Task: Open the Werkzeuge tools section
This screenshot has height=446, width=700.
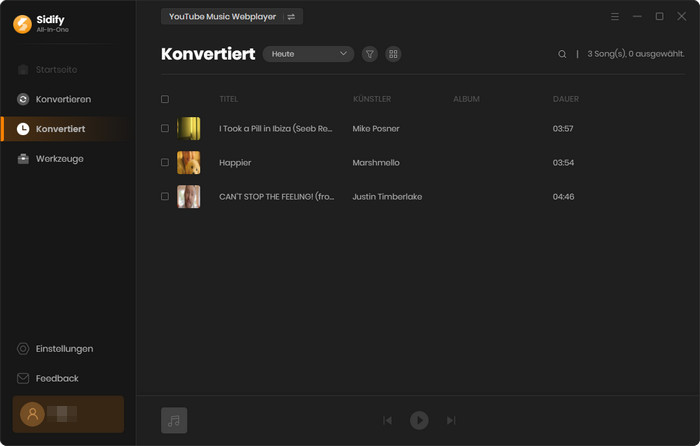Action: (x=50, y=158)
